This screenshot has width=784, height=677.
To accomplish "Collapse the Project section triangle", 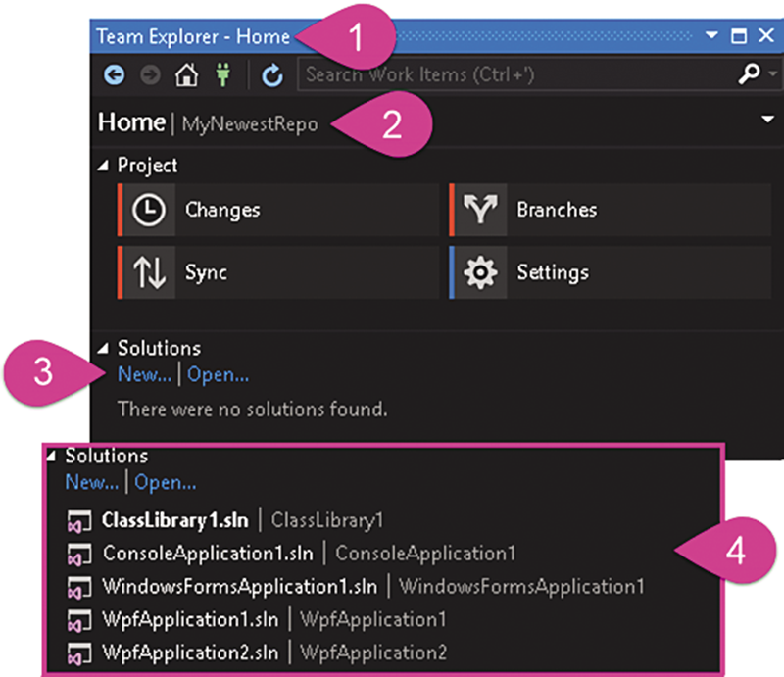I will (103, 166).
